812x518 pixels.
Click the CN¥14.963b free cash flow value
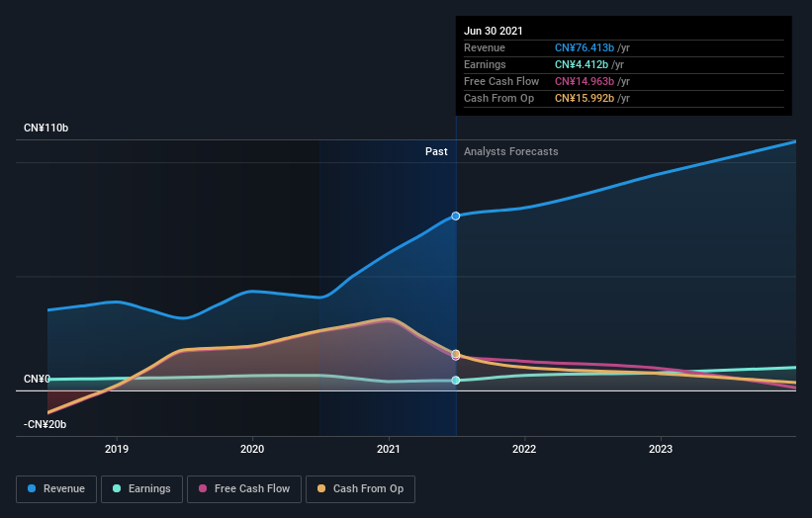[x=585, y=81]
